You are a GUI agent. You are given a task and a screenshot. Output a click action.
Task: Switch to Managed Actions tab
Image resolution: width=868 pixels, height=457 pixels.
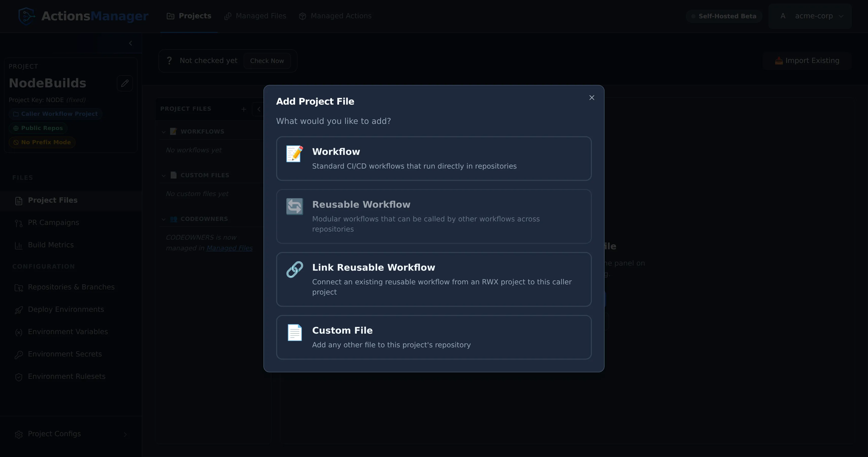click(x=335, y=16)
